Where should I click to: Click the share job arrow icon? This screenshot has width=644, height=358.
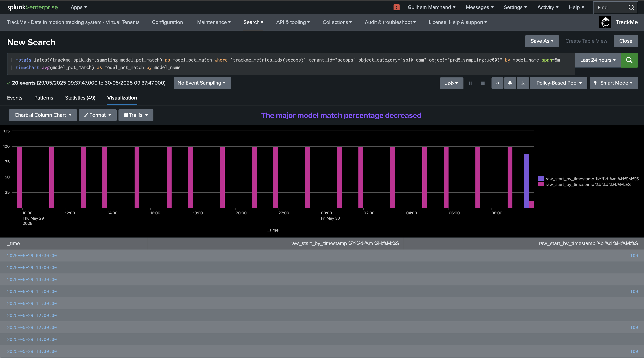click(497, 83)
